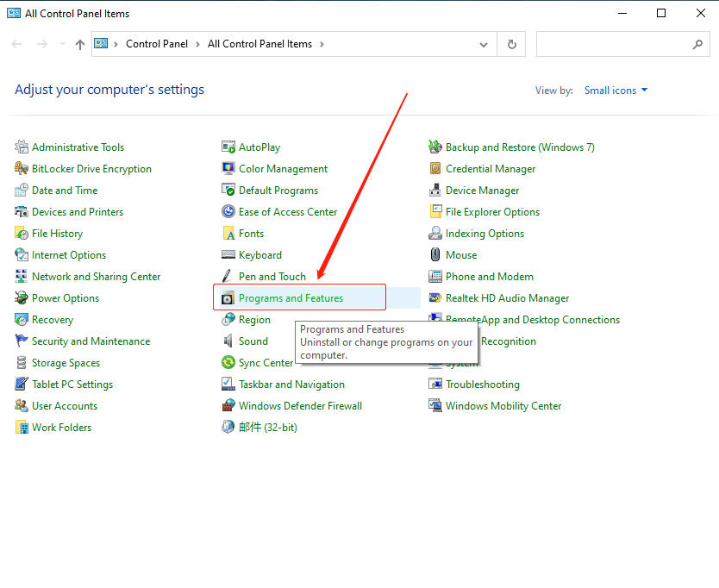Click the Back navigation arrow
719x588 pixels.
click(x=17, y=44)
